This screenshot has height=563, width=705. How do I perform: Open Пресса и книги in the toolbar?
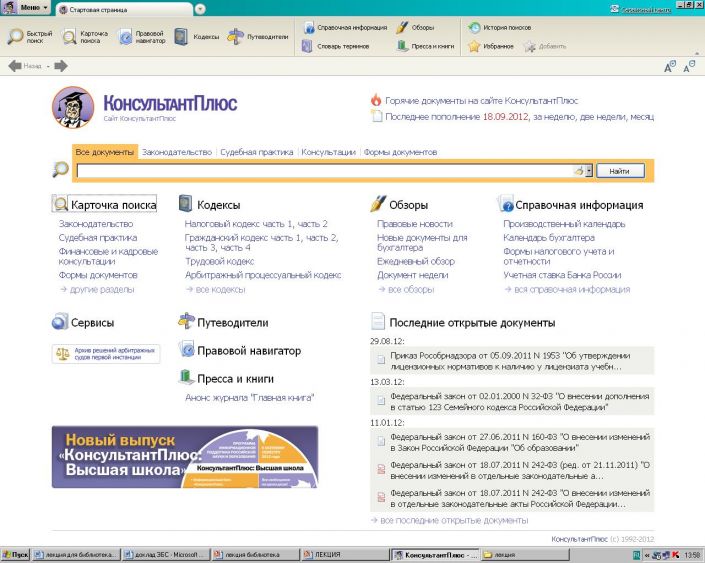(425, 46)
